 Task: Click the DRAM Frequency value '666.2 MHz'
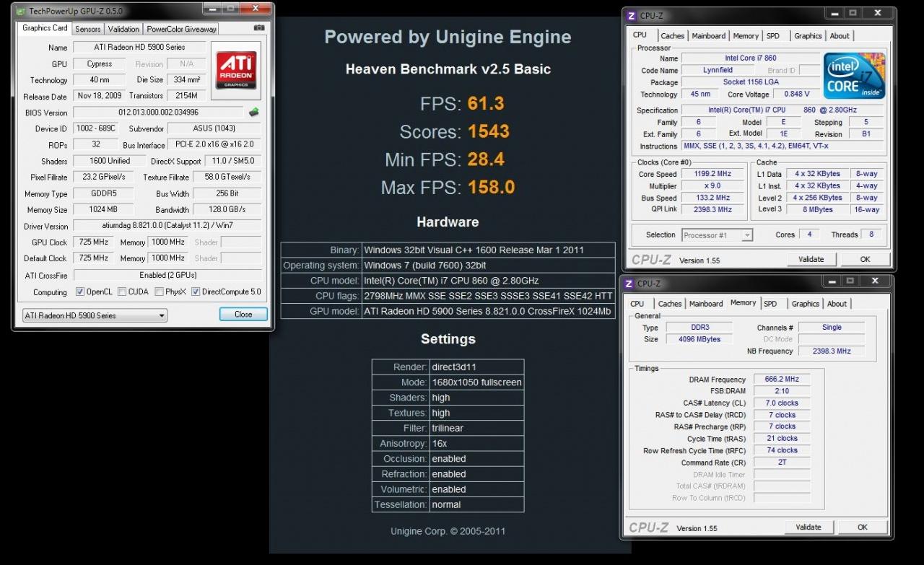pyautogui.click(x=781, y=380)
